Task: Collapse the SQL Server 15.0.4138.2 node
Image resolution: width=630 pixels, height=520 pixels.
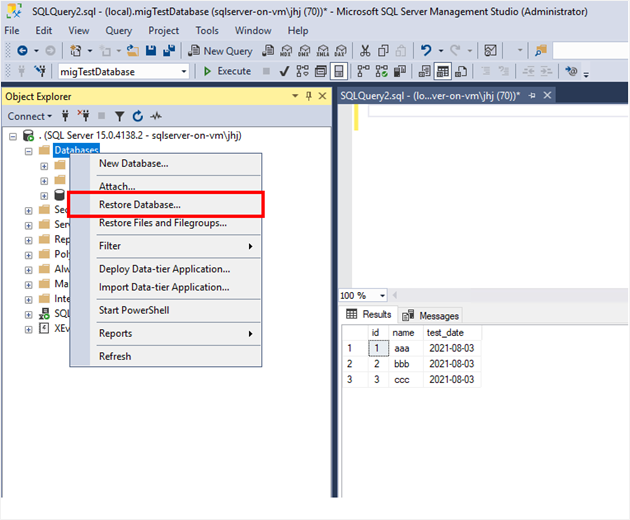Action: click(x=13, y=137)
